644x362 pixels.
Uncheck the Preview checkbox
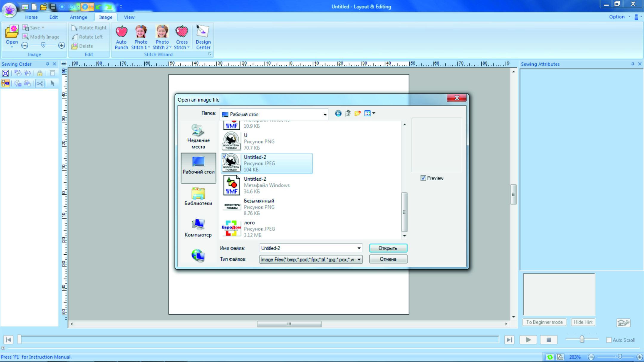(x=423, y=178)
